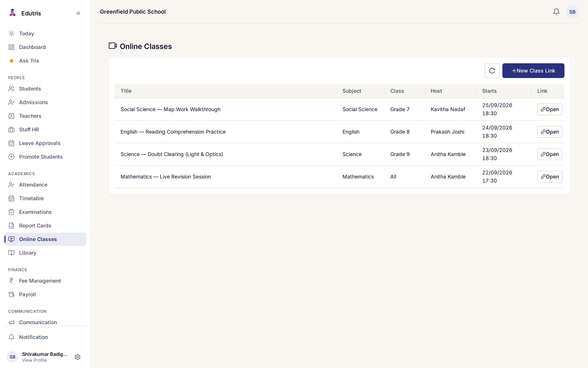This screenshot has height=368, width=588.
Task: Go to Report Cards
Action: click(45, 225)
